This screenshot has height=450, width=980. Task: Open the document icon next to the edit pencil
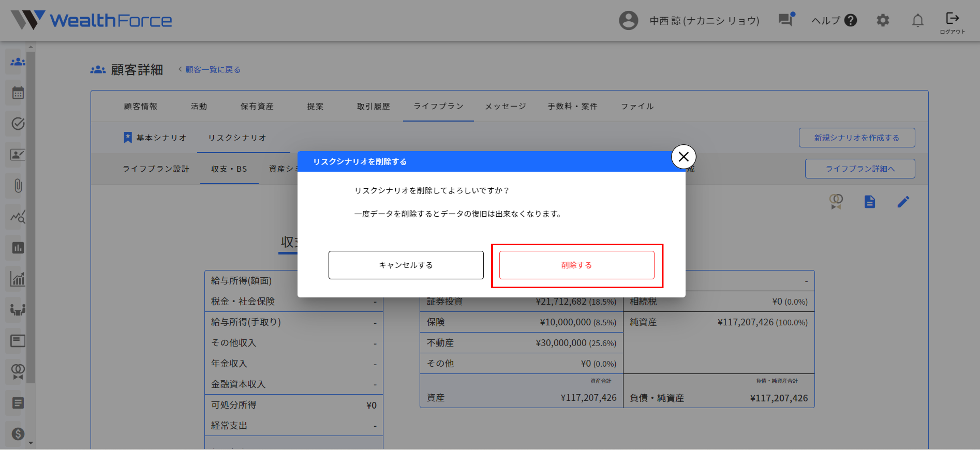click(x=870, y=202)
